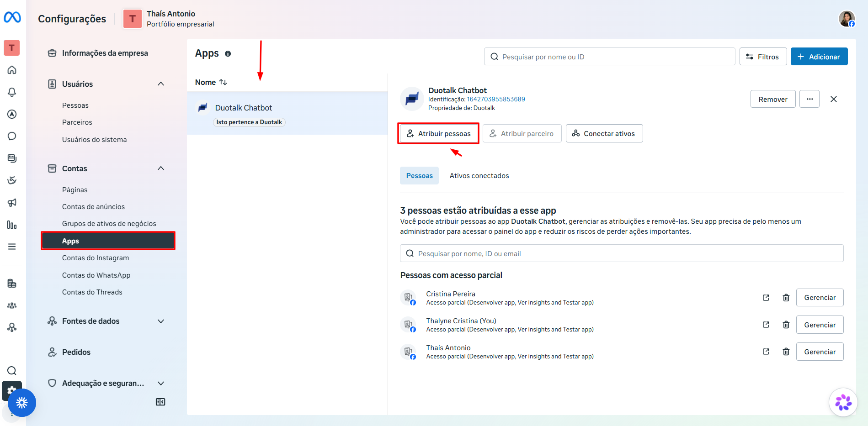Click Gerenciar for Thalyne Cristina
The image size is (868, 426).
pyautogui.click(x=820, y=325)
